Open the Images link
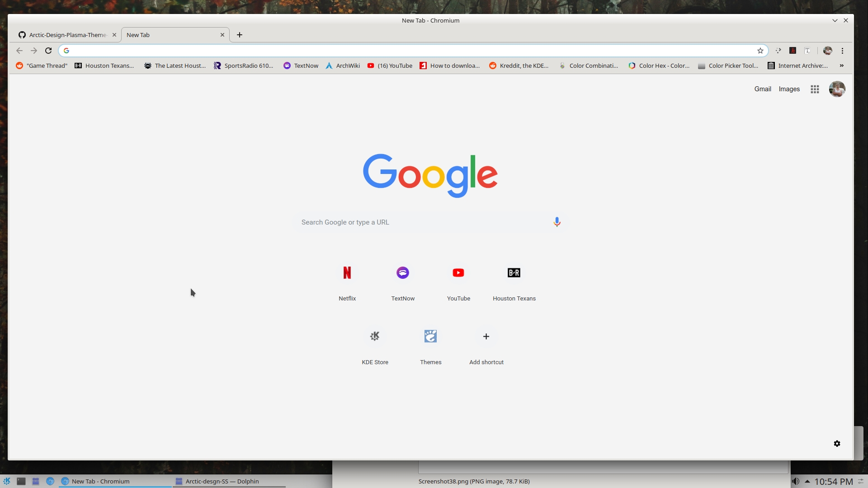The height and width of the screenshot is (488, 868). [789, 89]
